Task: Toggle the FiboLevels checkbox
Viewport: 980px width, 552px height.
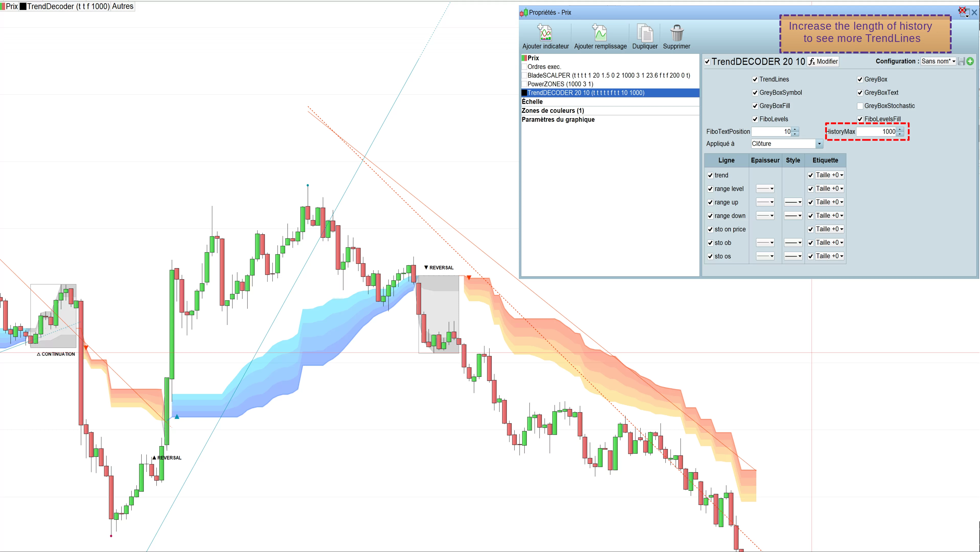Action: click(755, 119)
